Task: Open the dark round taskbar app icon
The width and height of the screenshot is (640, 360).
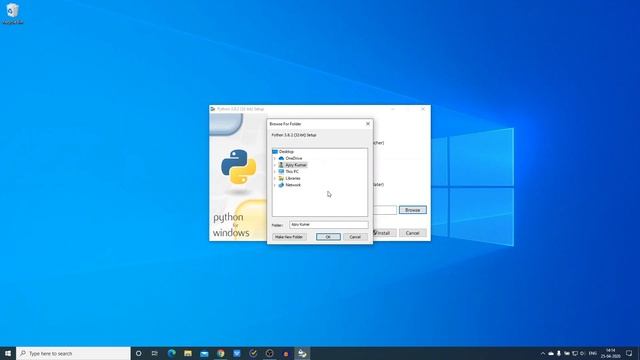Action: point(269,353)
